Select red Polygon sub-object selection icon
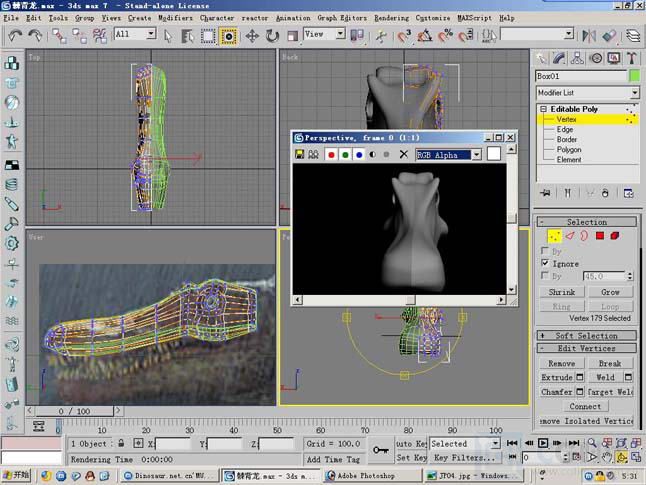The image size is (646, 485). [x=600, y=236]
